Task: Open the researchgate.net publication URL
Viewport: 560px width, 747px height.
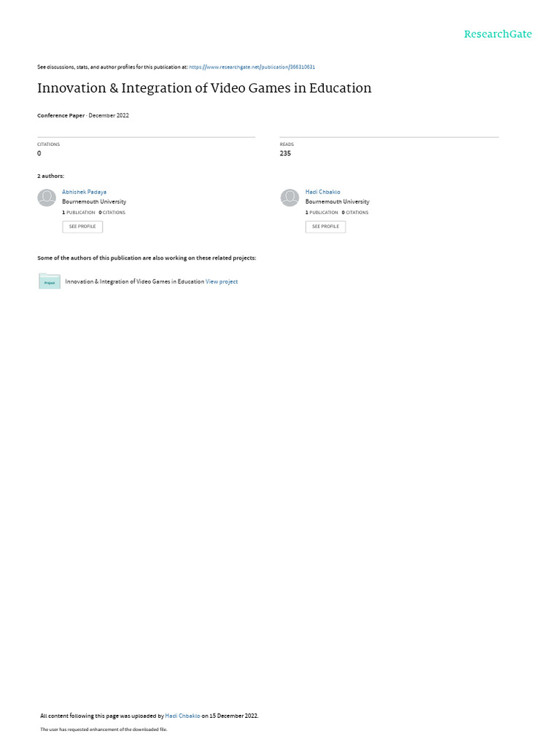Action: point(252,67)
